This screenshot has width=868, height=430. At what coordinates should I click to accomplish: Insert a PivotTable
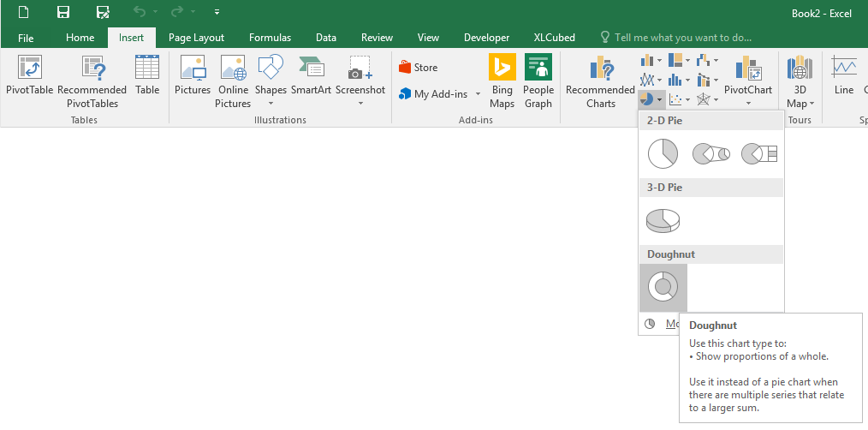[x=30, y=82]
